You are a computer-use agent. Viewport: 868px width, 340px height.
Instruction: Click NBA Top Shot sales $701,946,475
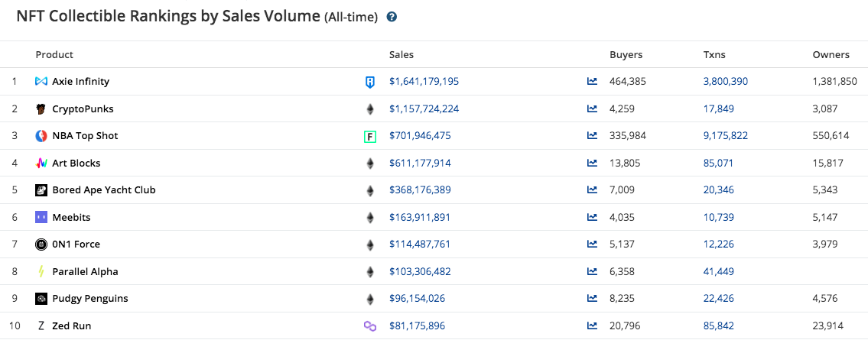click(x=420, y=135)
